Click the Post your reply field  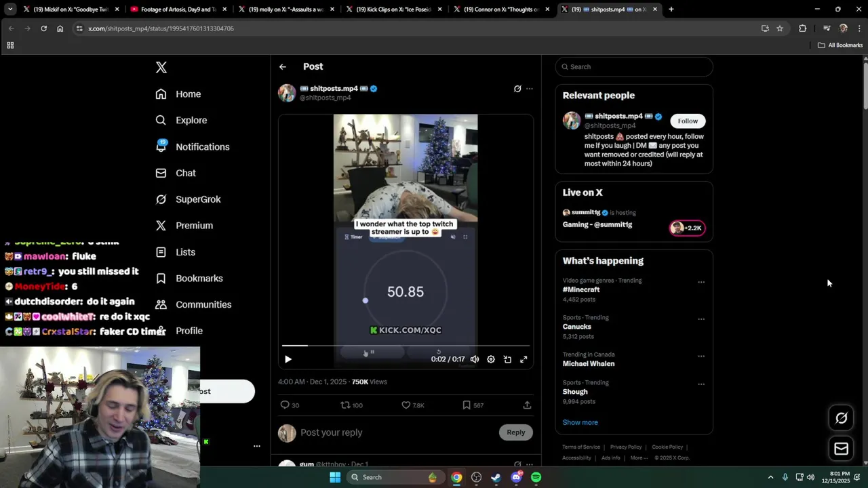[397, 432]
